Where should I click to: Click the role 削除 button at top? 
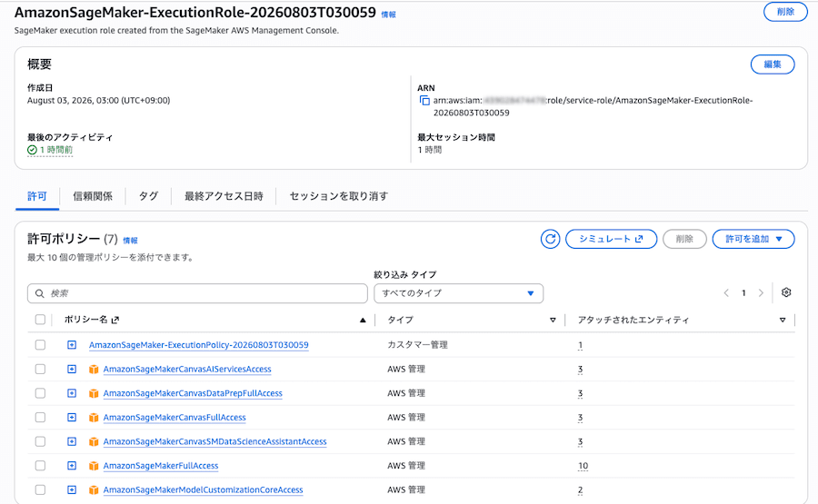[785, 12]
